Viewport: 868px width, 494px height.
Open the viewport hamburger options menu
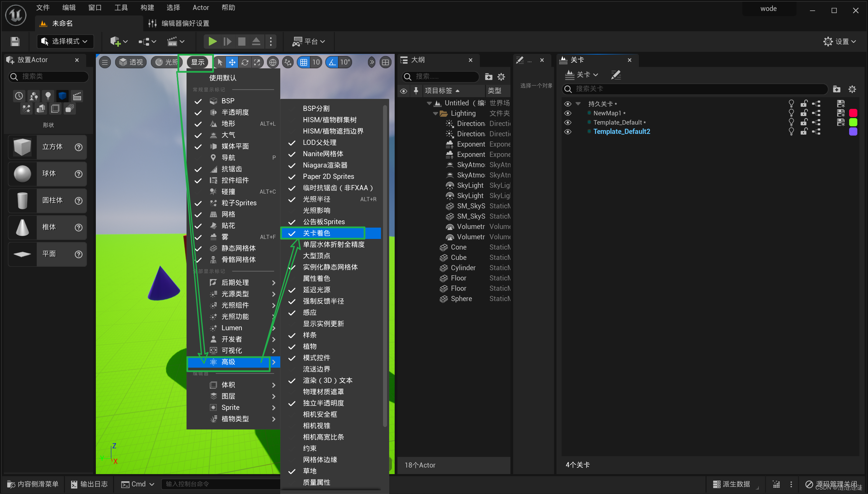tap(105, 62)
